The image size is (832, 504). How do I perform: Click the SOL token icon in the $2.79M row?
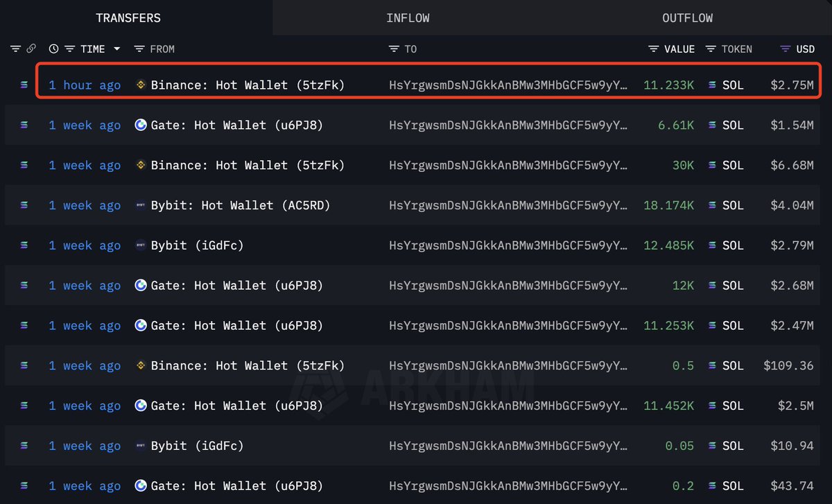pos(712,246)
